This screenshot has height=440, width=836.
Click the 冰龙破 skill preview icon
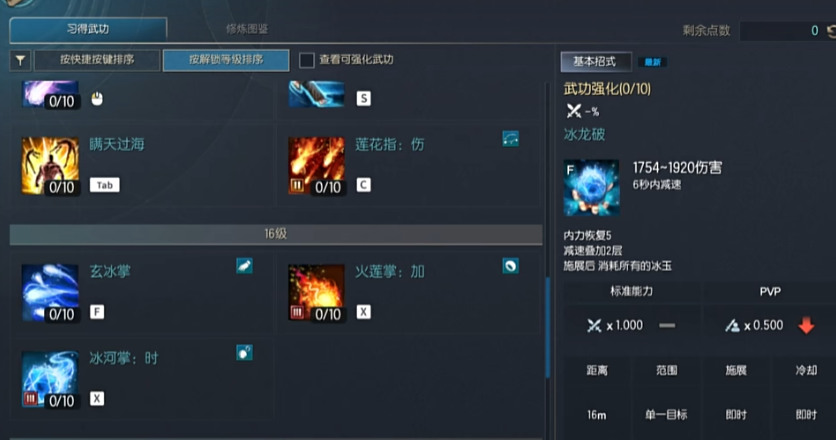[591, 188]
